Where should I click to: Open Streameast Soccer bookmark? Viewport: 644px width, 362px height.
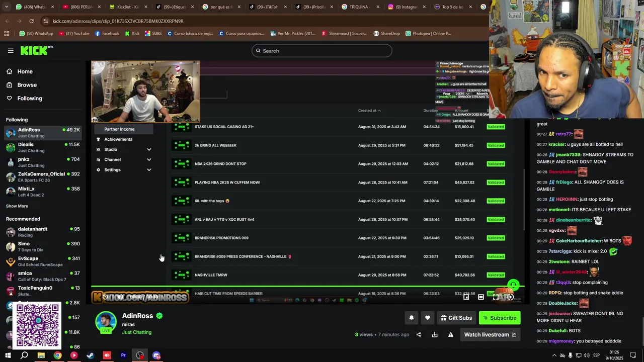tap(345, 34)
